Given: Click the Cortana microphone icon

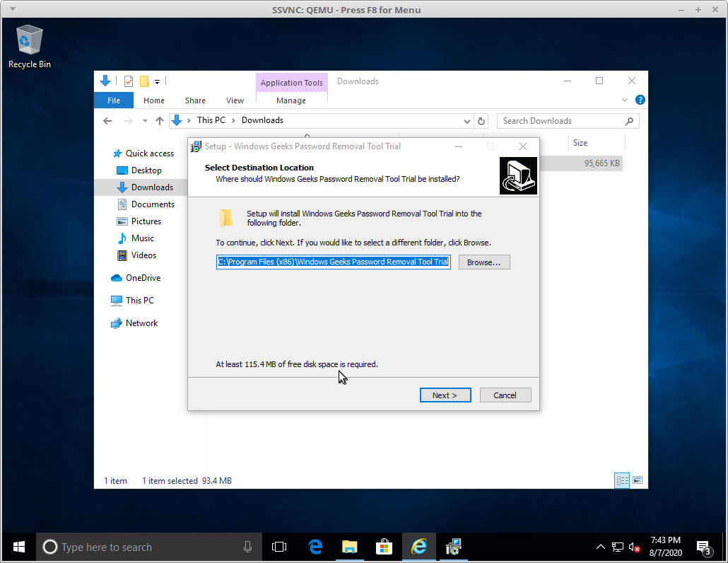Looking at the screenshot, I should tap(247, 547).
